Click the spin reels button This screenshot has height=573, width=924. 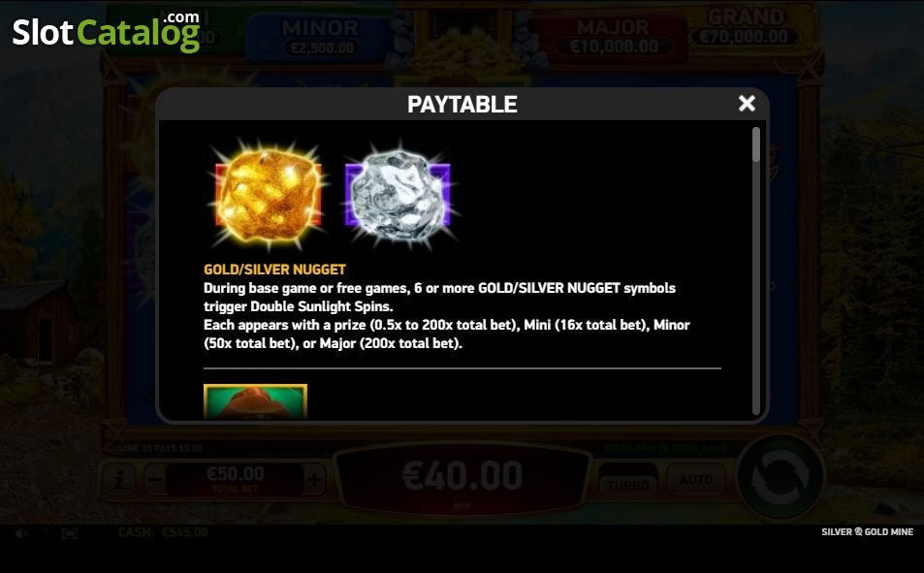[781, 477]
